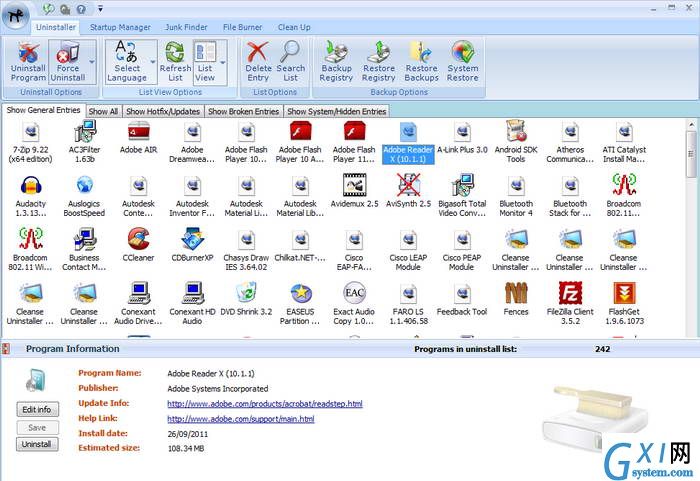Expand the List View dropdown arrow
This screenshot has height=481, width=700.
[222, 62]
